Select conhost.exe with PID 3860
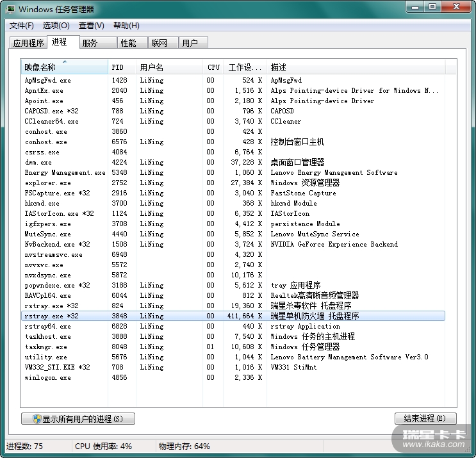 pyautogui.click(x=233, y=131)
